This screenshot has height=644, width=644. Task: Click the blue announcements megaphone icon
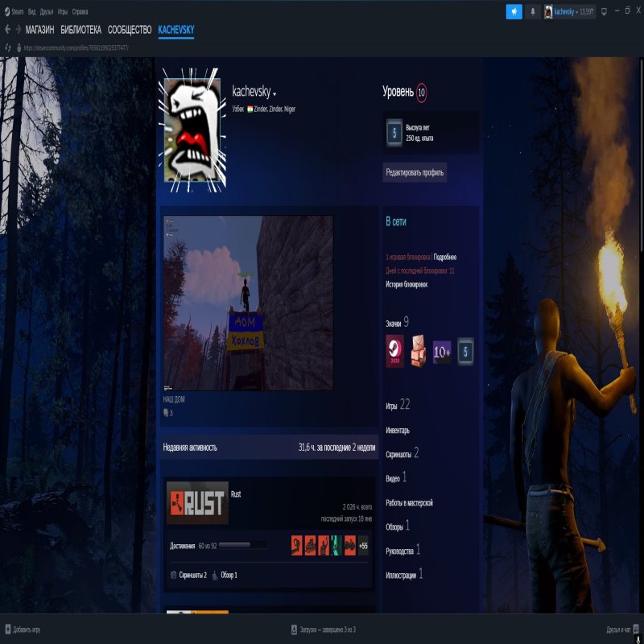[514, 11]
